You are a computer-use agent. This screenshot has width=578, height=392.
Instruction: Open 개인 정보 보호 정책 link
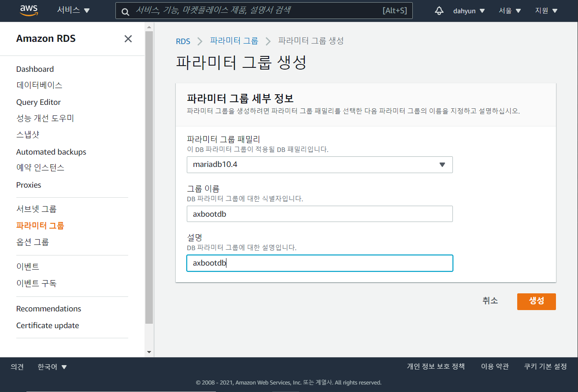tap(436, 366)
